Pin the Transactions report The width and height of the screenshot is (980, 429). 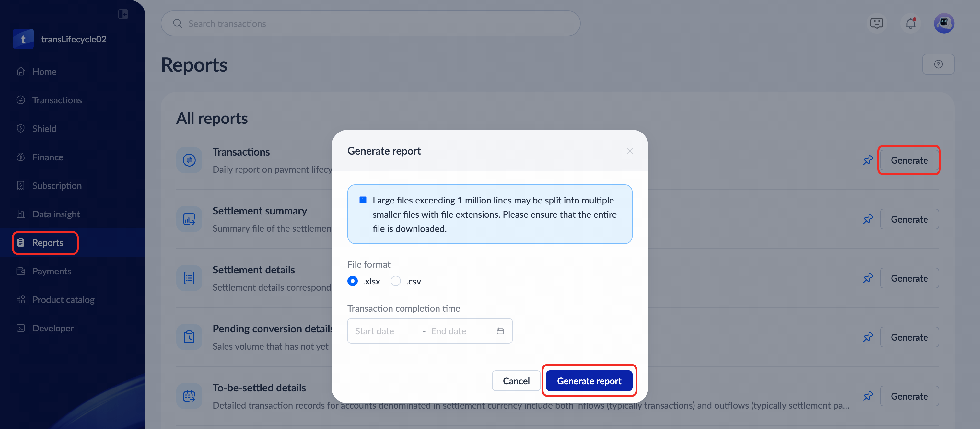click(868, 160)
